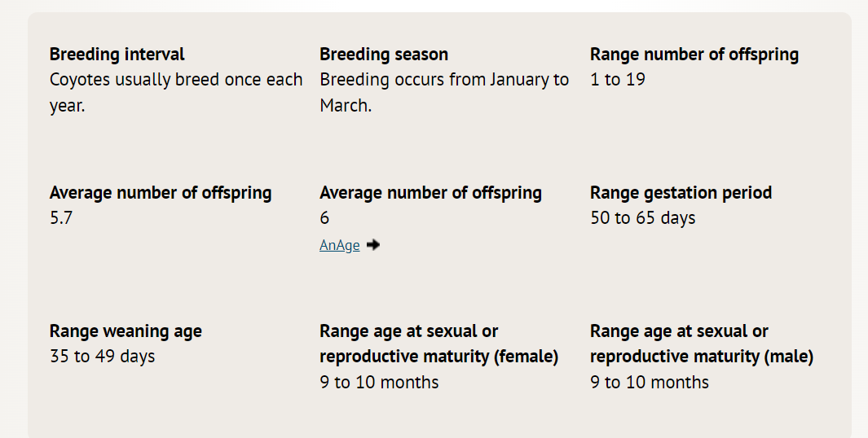Select the 35 to 49 days text

(x=102, y=356)
